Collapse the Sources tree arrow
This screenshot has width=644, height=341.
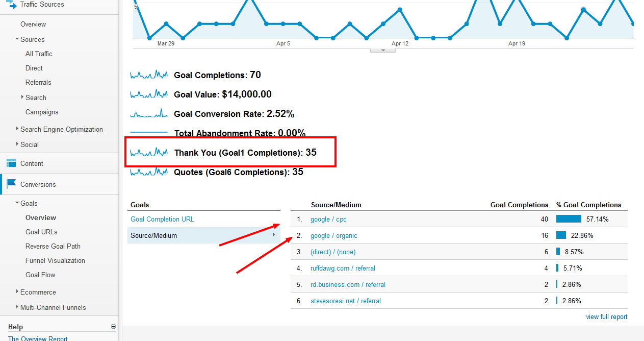point(17,39)
